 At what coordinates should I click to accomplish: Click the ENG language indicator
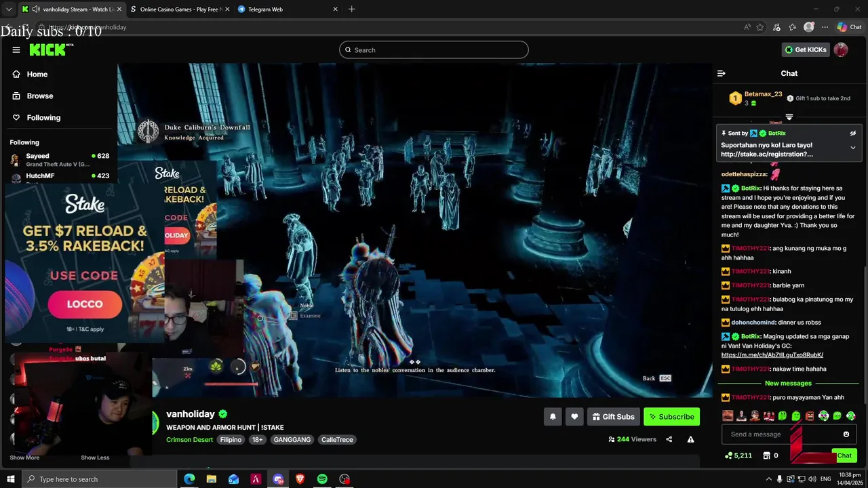pyautogui.click(x=826, y=479)
